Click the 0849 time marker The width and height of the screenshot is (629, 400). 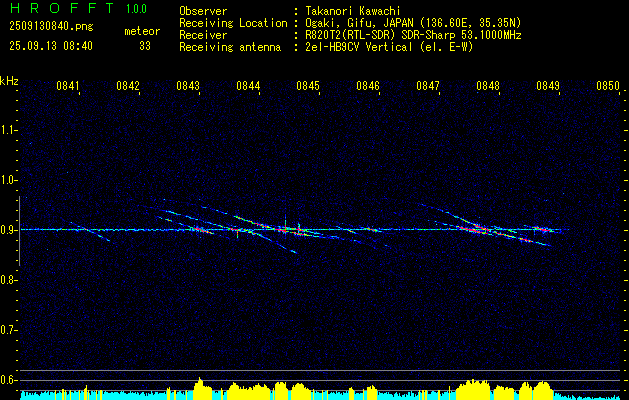click(x=548, y=85)
